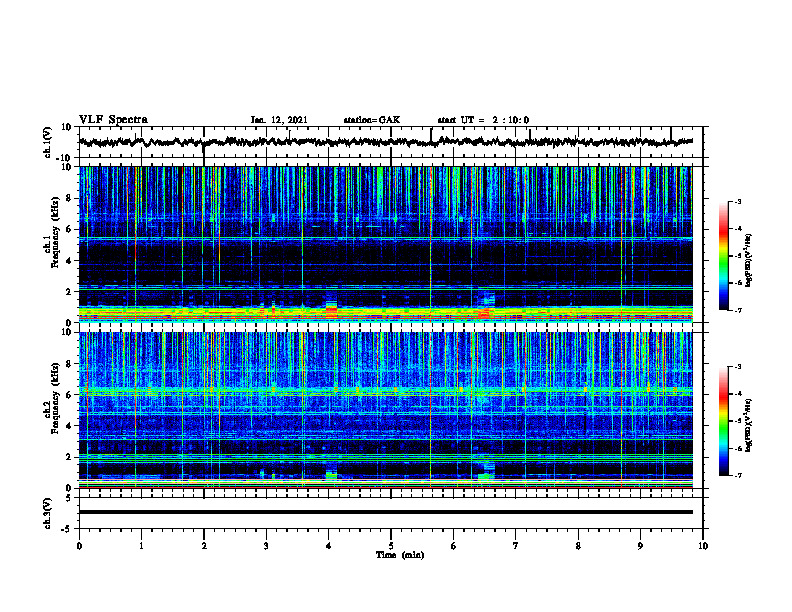Click the "ch.3(V)" axis label
The image size is (792, 612).
pos(48,513)
